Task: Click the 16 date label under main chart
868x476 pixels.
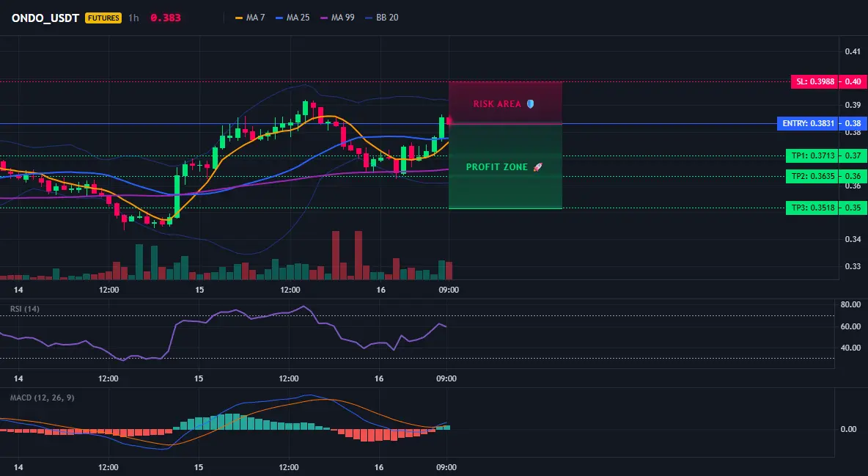Action: (380, 290)
